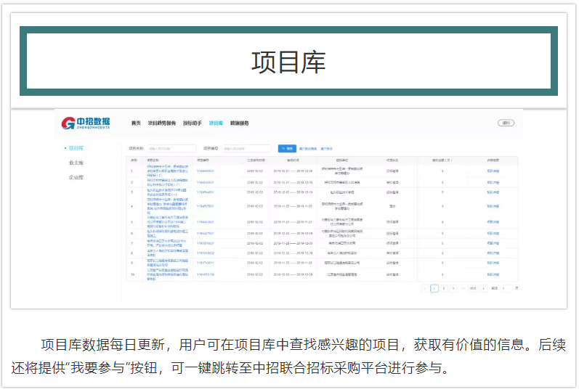Image resolution: width=579 pixels, height=392 pixels.
Task: Click the jump-to page number input
Action: [506, 288]
